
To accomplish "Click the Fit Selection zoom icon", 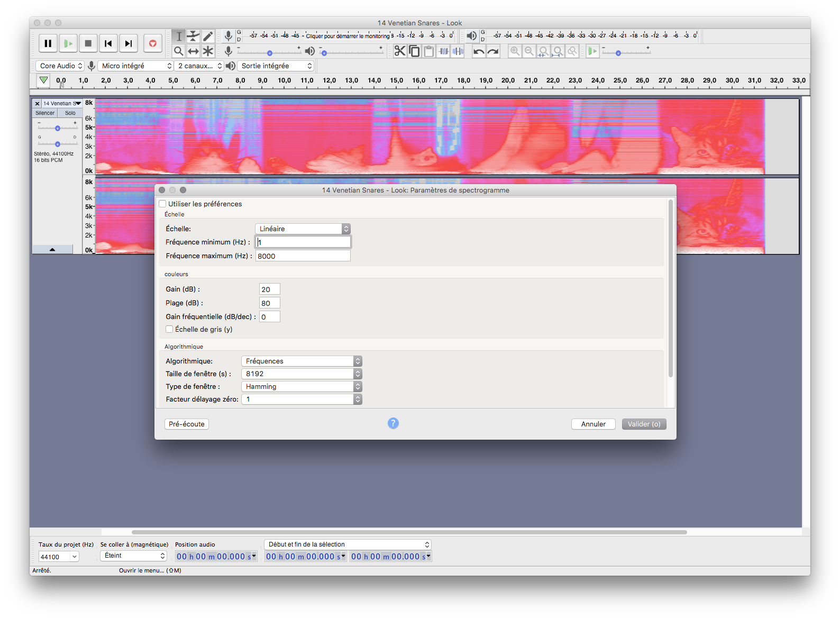I will pyautogui.click(x=543, y=51).
